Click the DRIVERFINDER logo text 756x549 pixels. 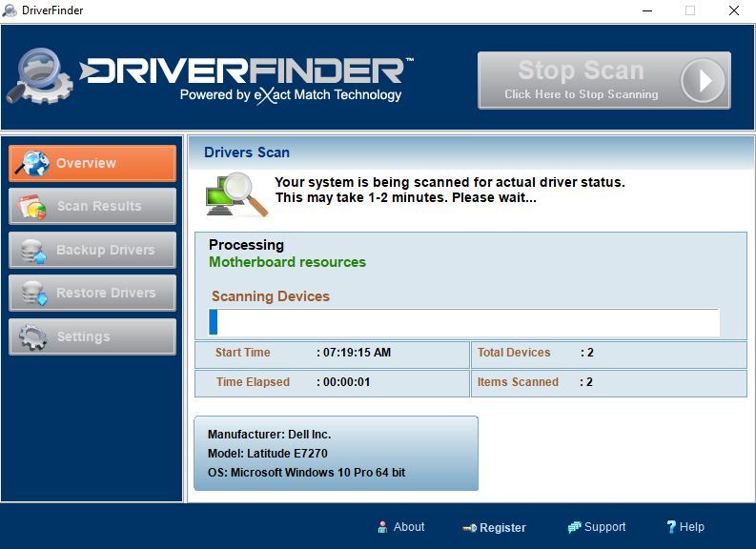click(246, 71)
